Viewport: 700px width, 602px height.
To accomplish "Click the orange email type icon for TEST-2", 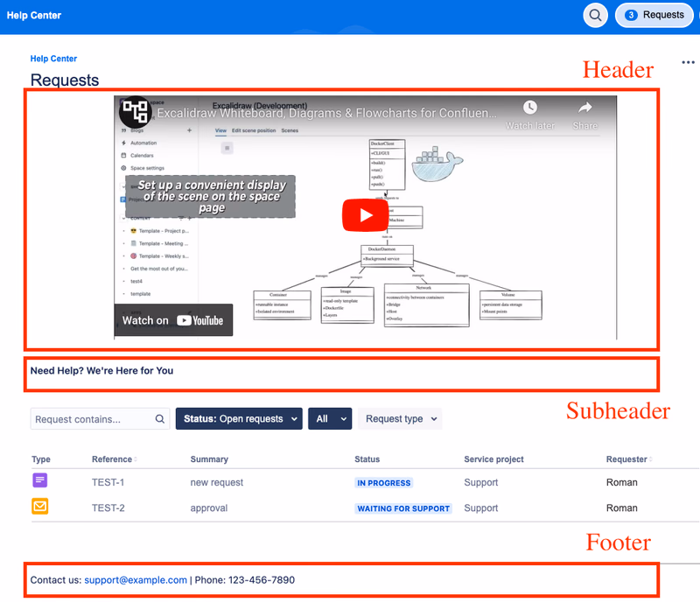I will [x=40, y=507].
